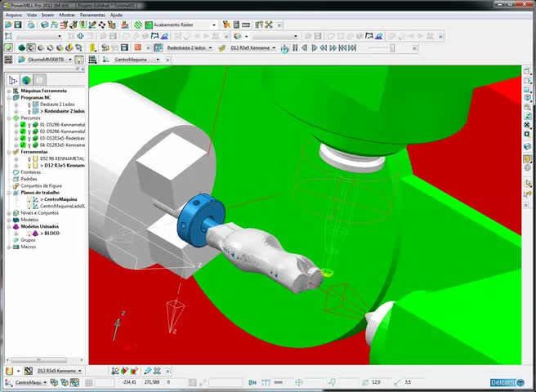Open the Ajuda menu

tap(116, 15)
